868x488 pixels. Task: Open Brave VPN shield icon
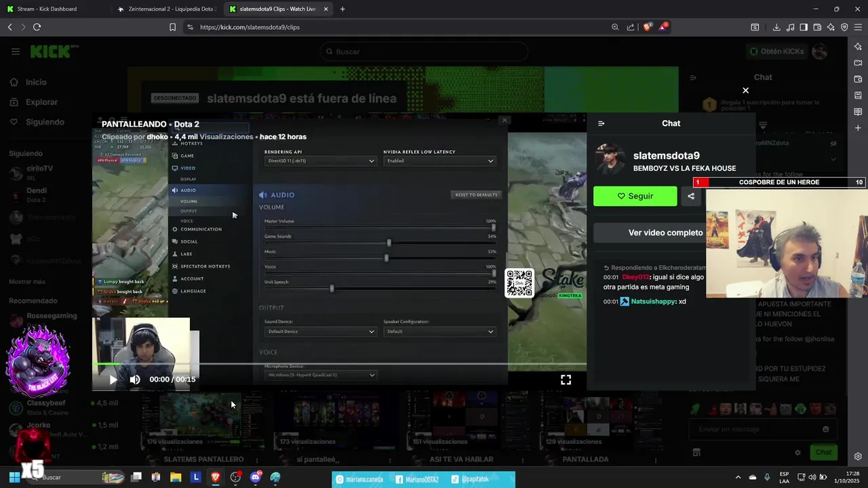point(844,27)
